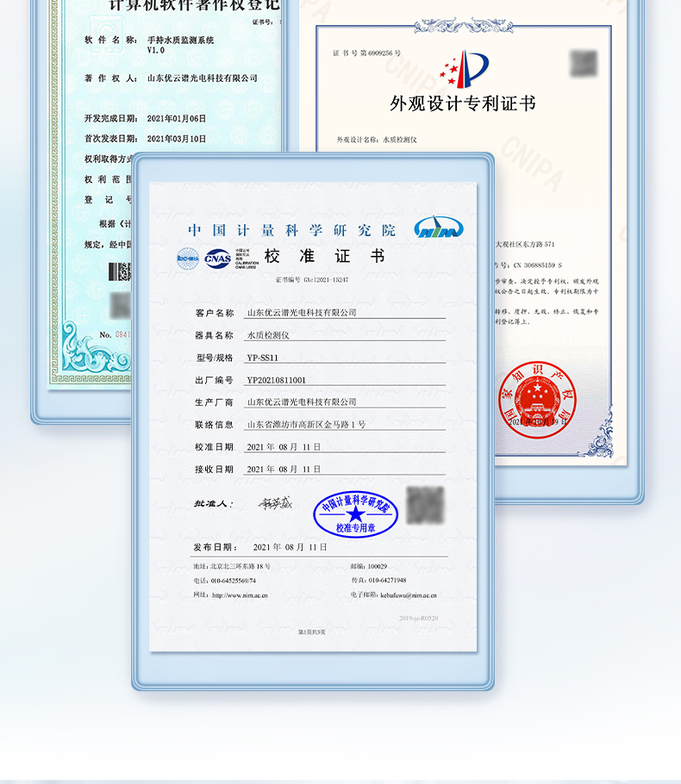Click the 外观设计名称:水质检测仪 line
The height and width of the screenshot is (784, 681).
tap(377, 140)
